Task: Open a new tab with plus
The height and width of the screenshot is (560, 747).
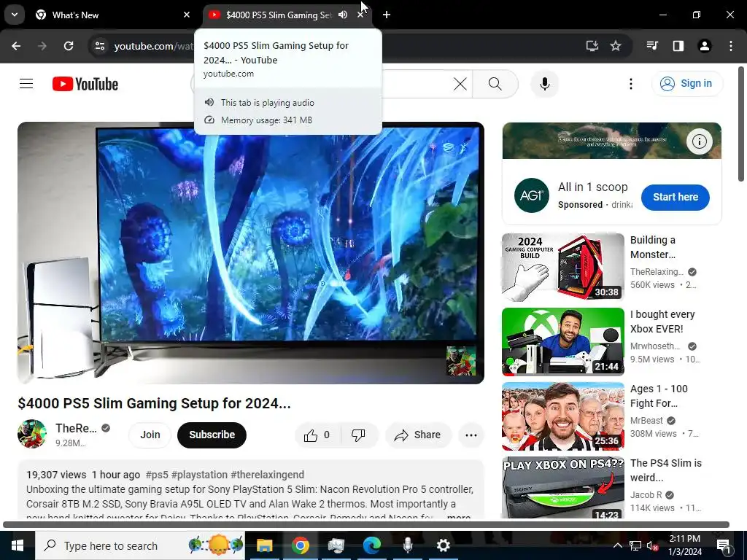Action: click(x=387, y=15)
